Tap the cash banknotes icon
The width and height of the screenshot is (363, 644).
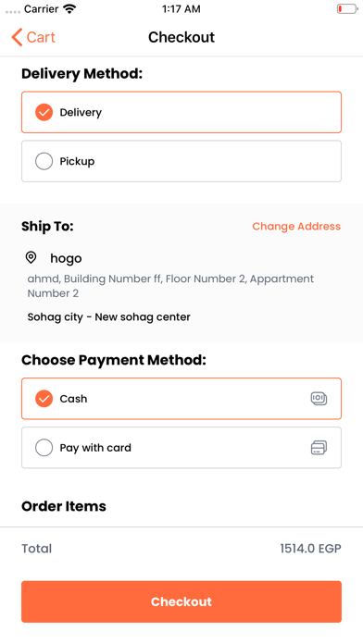tap(319, 399)
